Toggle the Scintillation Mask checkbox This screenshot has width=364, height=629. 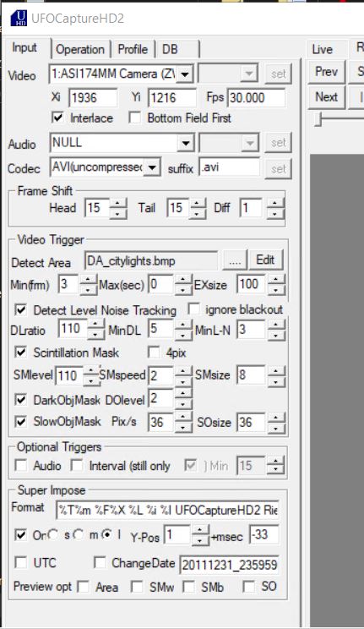coord(21,353)
